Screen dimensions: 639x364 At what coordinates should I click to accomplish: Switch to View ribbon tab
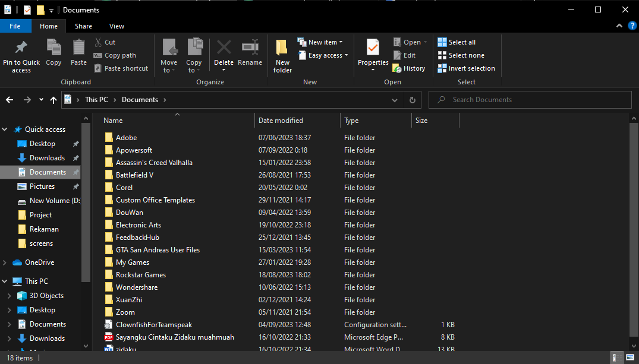(x=117, y=26)
